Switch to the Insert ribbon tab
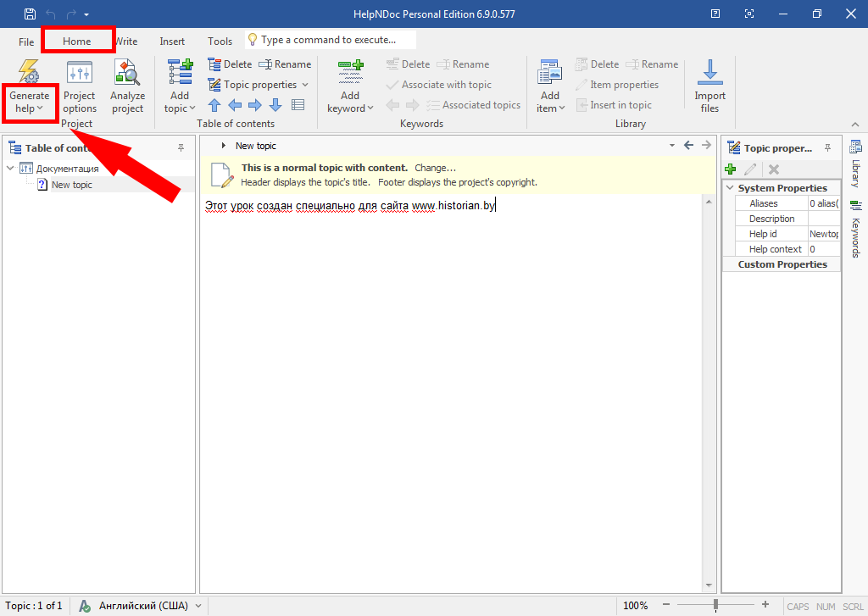Viewport: 868px width, 616px height. tap(172, 41)
